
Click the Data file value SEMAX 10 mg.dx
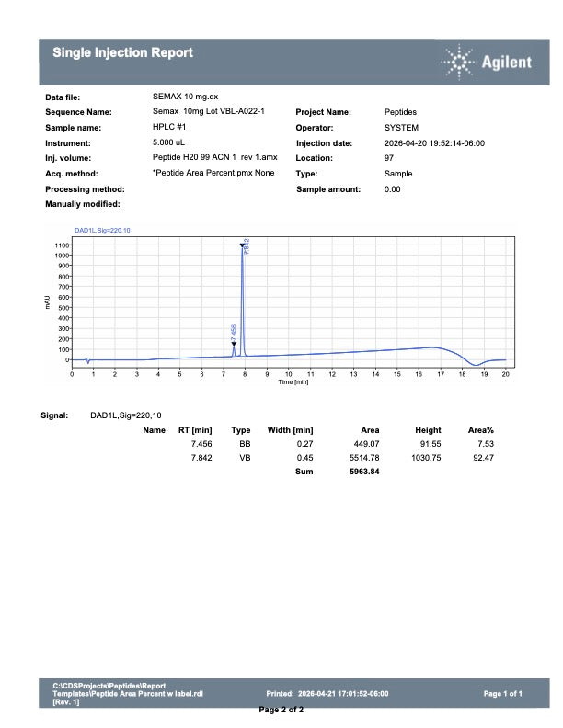coord(185,97)
